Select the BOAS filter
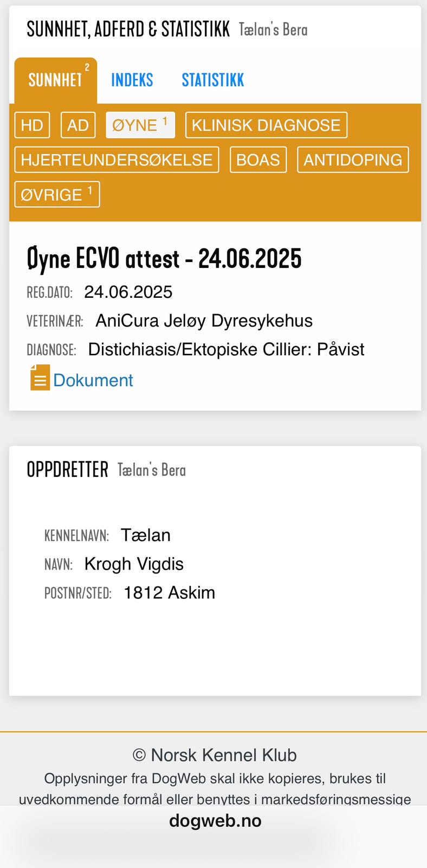427x868 pixels. [258, 160]
